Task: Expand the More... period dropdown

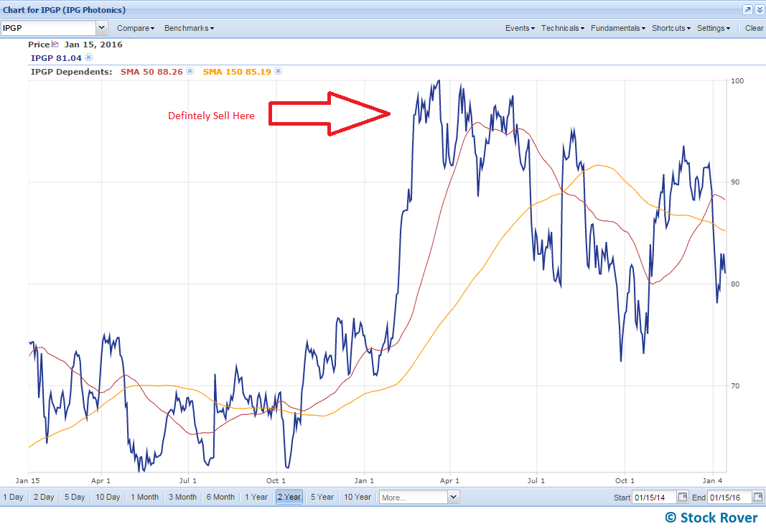Action: [453, 498]
